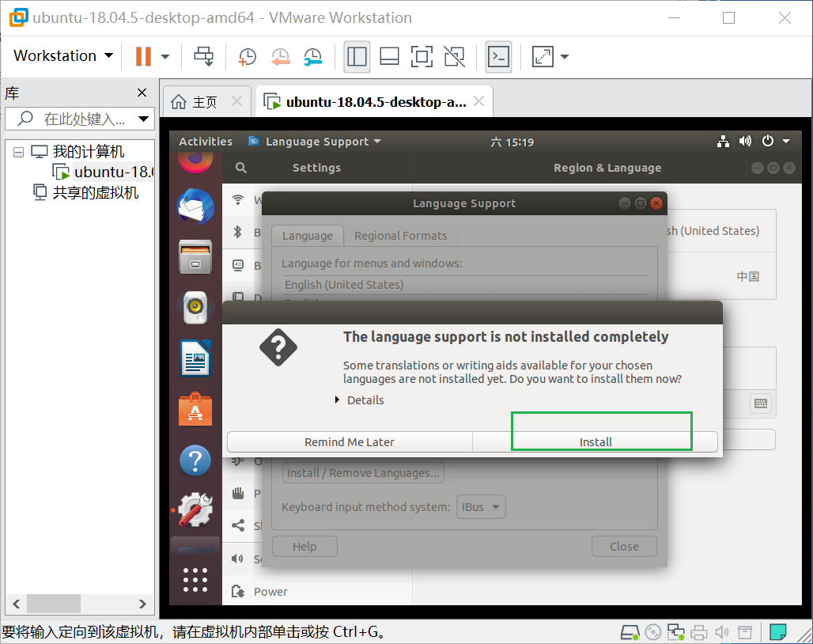This screenshot has height=644, width=813.
Task: Close the ubuntu-18.04.5-desktop tab
Action: point(479,101)
